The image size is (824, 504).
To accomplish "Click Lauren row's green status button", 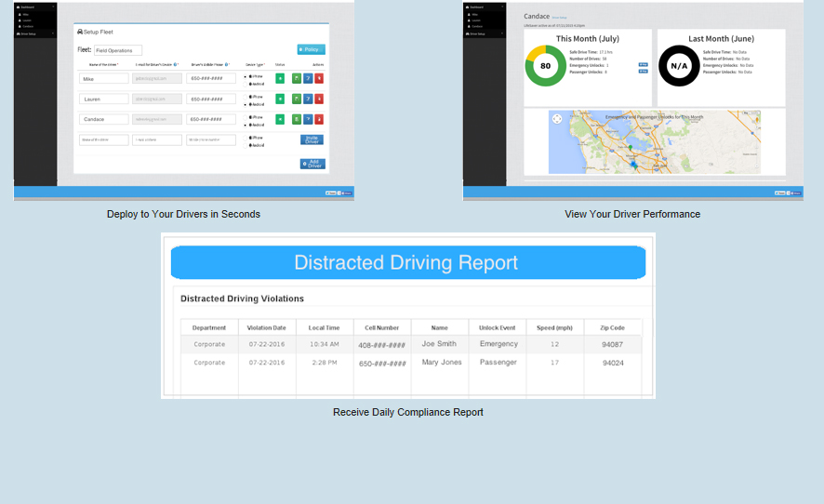I will [x=280, y=99].
